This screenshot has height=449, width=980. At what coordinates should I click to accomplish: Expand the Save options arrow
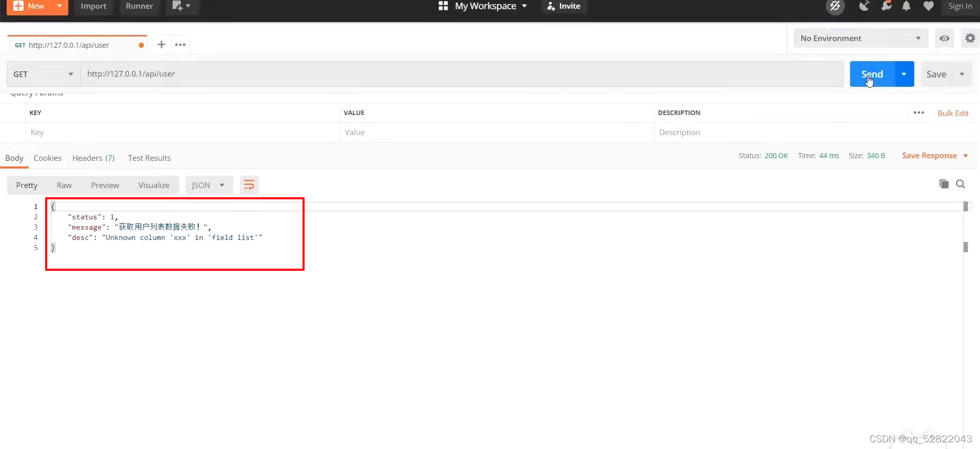(x=962, y=74)
